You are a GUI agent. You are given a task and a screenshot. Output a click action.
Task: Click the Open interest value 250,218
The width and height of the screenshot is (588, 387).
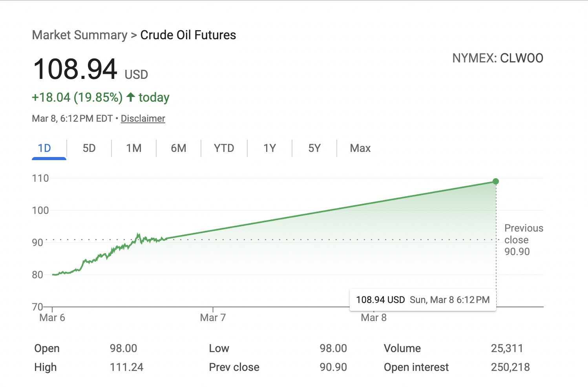pyautogui.click(x=510, y=367)
